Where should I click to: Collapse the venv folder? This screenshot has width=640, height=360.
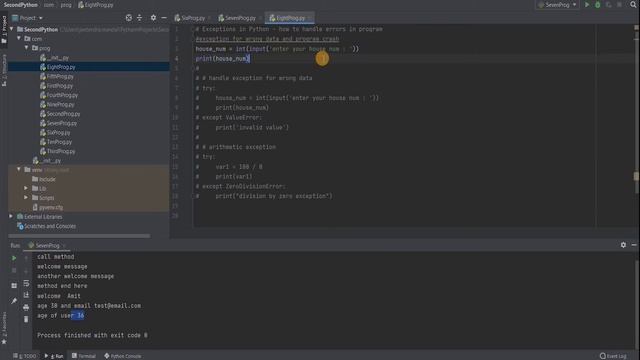[x=19, y=169]
